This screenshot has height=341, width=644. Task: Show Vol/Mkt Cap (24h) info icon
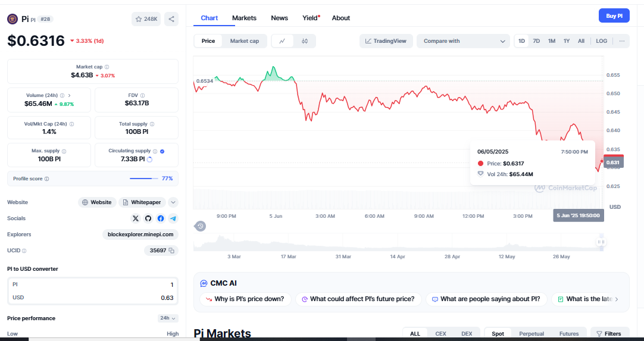pyautogui.click(x=72, y=124)
